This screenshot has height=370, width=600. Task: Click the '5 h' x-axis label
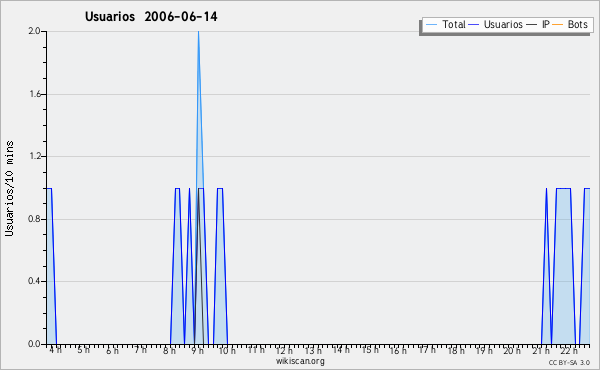pyautogui.click(x=83, y=350)
